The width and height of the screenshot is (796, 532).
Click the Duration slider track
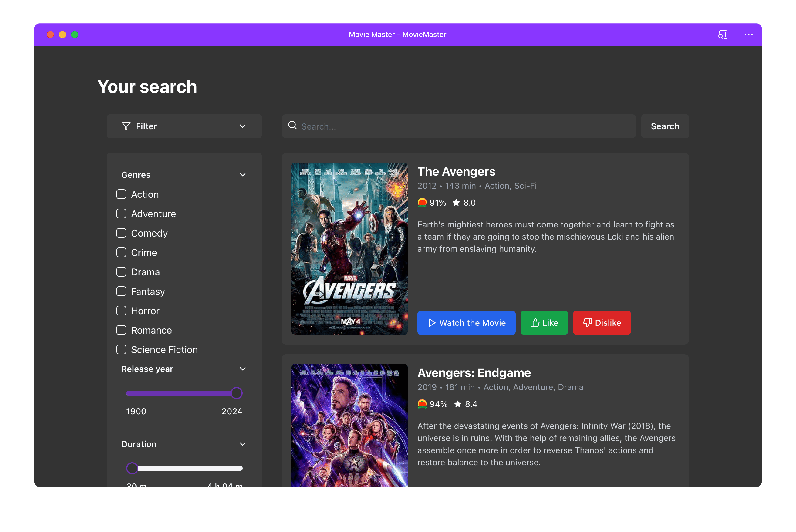tap(184, 468)
